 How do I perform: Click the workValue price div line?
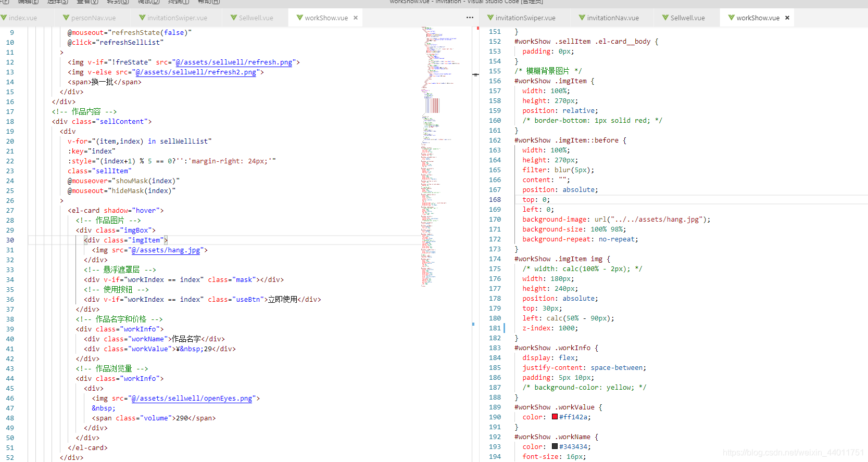point(160,349)
